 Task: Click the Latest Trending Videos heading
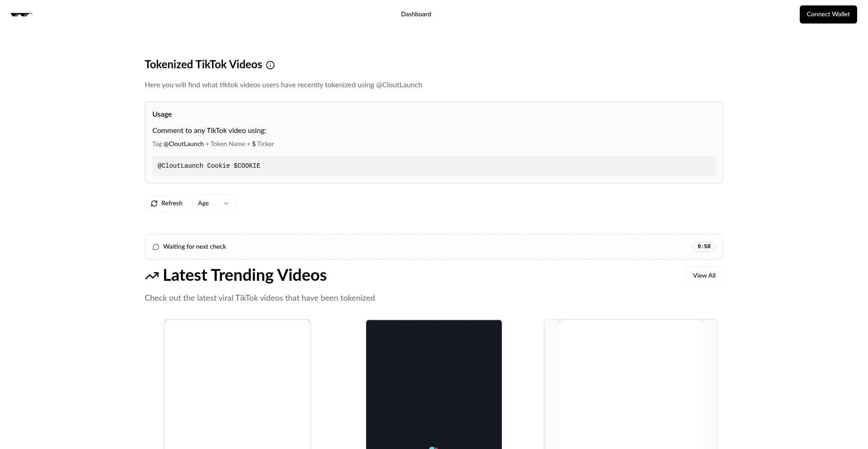coord(245,275)
